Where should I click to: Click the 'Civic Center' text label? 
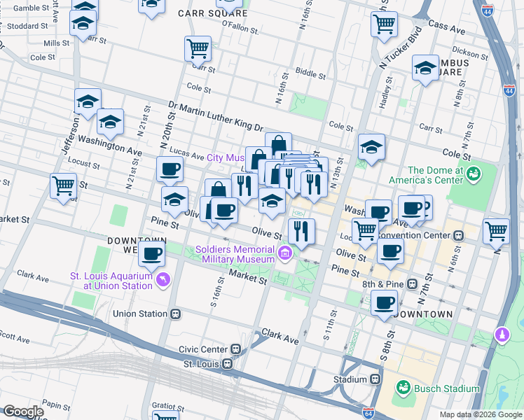(x=203, y=349)
